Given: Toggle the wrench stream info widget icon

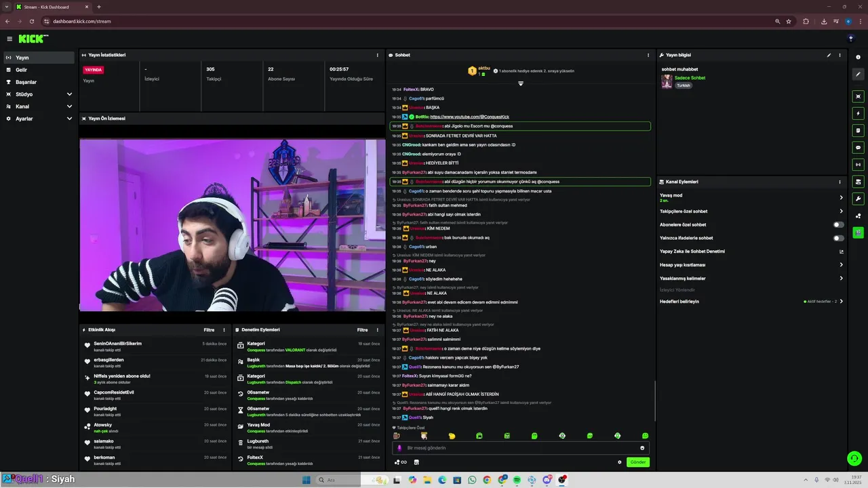Looking at the screenshot, I should (x=859, y=199).
